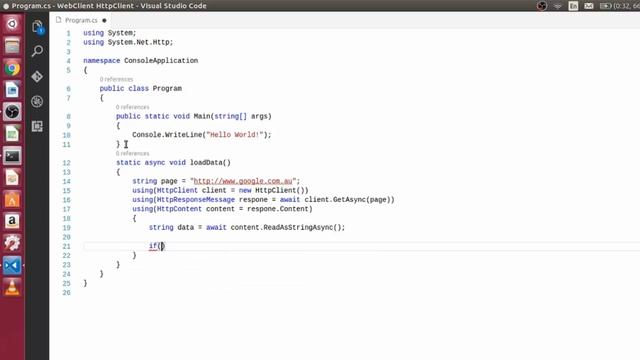Click the file icon on Program.cs tab
The image size is (640, 360).
(x=58, y=20)
